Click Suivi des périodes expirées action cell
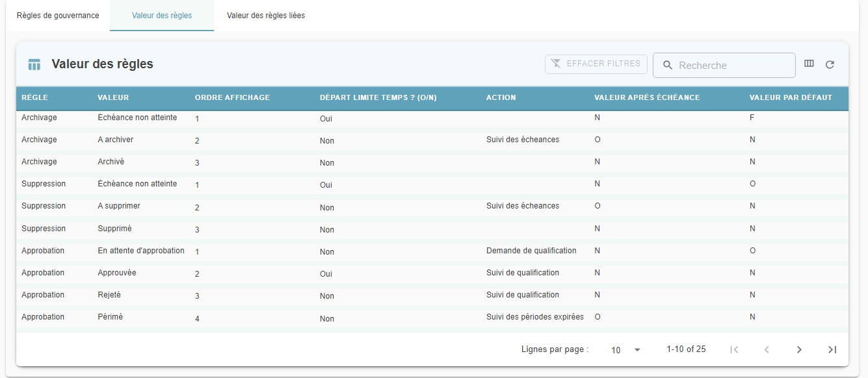The image size is (868, 378). point(535,317)
